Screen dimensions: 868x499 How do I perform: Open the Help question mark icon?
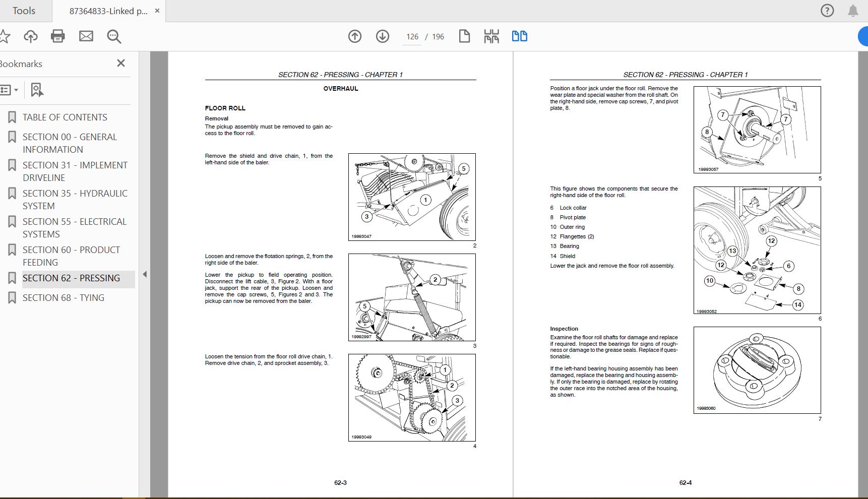(827, 11)
